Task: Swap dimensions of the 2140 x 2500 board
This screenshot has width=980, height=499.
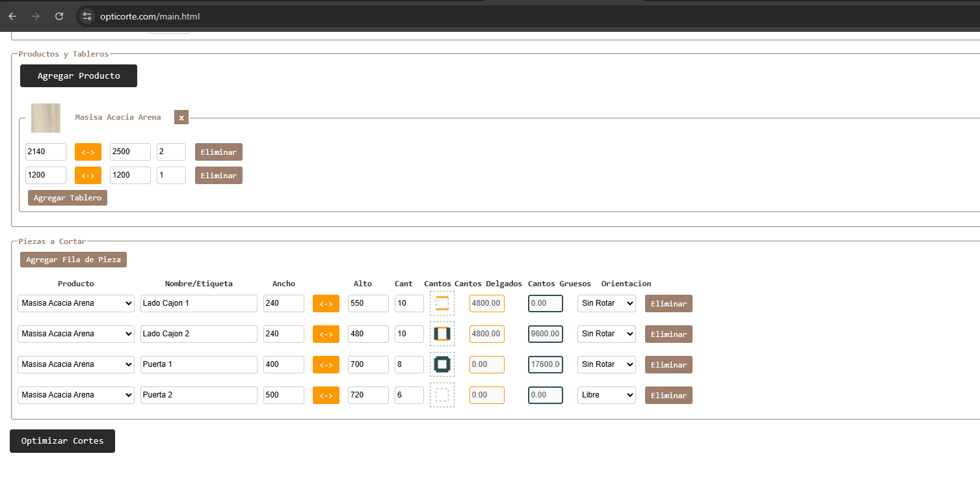Action: (88, 152)
